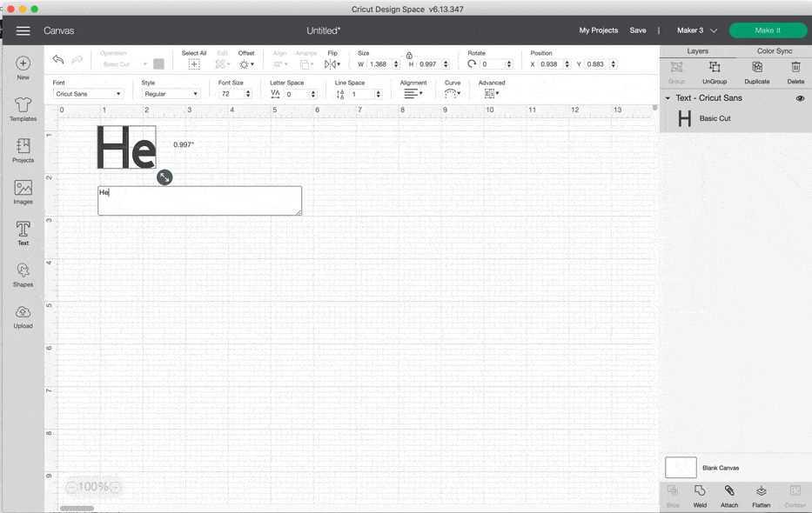812x513 pixels.
Task: Switch to the Layers tab
Action: point(697,51)
